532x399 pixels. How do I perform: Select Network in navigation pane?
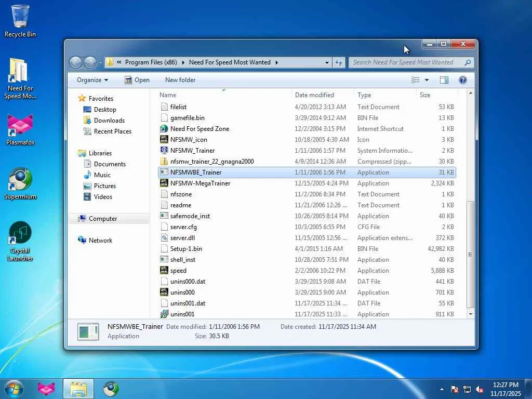click(100, 240)
